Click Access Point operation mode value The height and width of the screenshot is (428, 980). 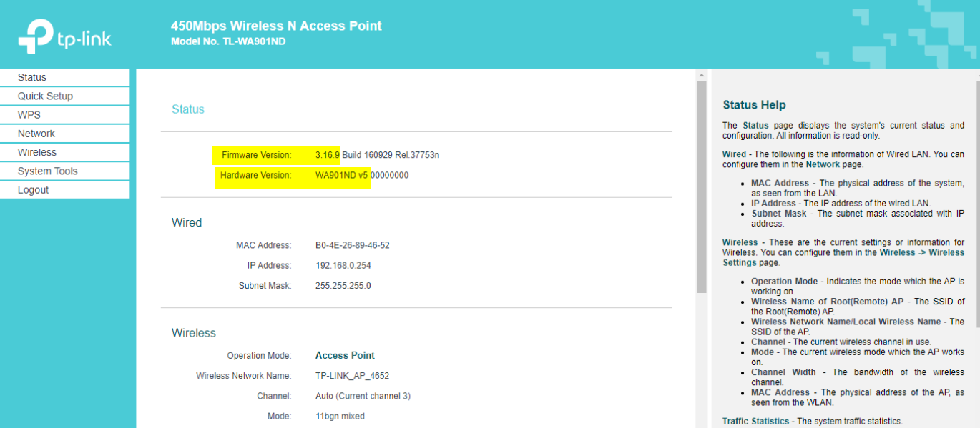[x=345, y=355]
